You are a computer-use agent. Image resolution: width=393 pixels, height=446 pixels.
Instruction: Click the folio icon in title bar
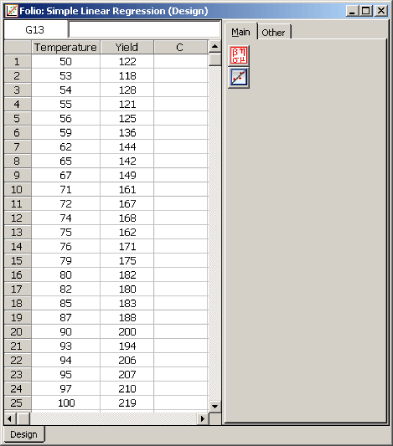(x=12, y=11)
